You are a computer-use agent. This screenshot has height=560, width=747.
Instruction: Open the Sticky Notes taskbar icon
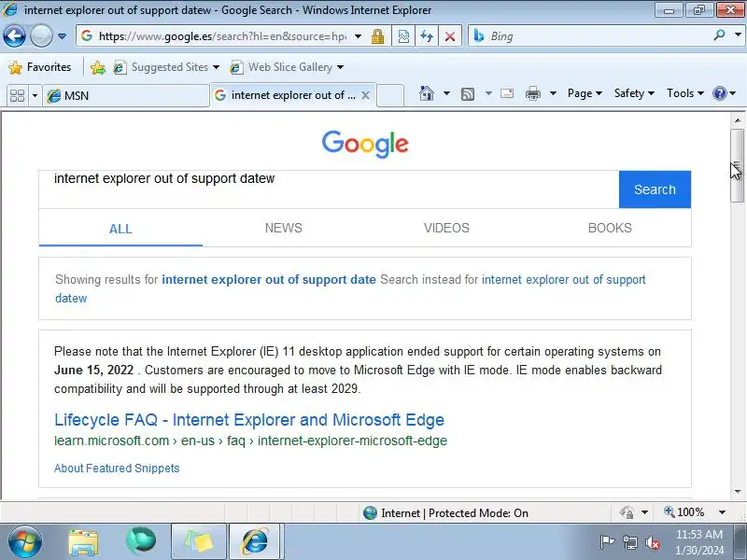(x=199, y=541)
